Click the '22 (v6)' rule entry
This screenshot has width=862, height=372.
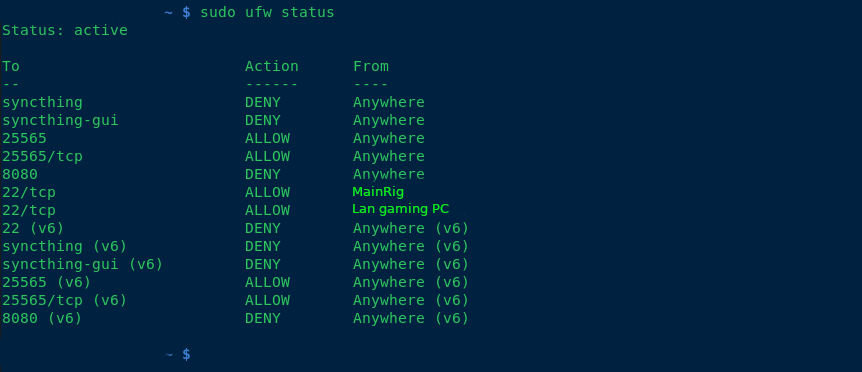(34, 228)
